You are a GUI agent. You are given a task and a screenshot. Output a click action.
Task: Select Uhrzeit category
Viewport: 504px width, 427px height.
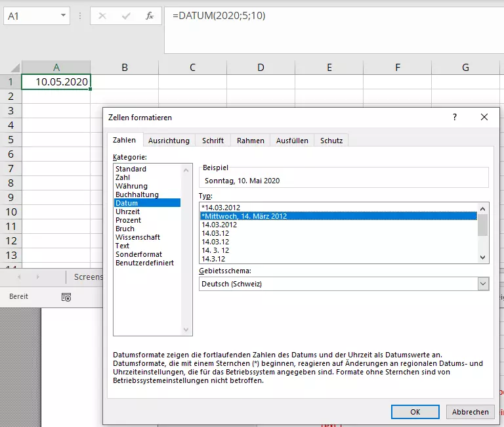147,212
